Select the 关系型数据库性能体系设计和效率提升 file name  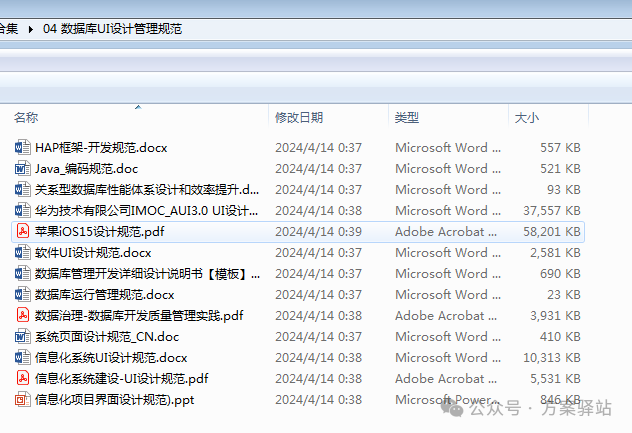pyautogui.click(x=147, y=189)
